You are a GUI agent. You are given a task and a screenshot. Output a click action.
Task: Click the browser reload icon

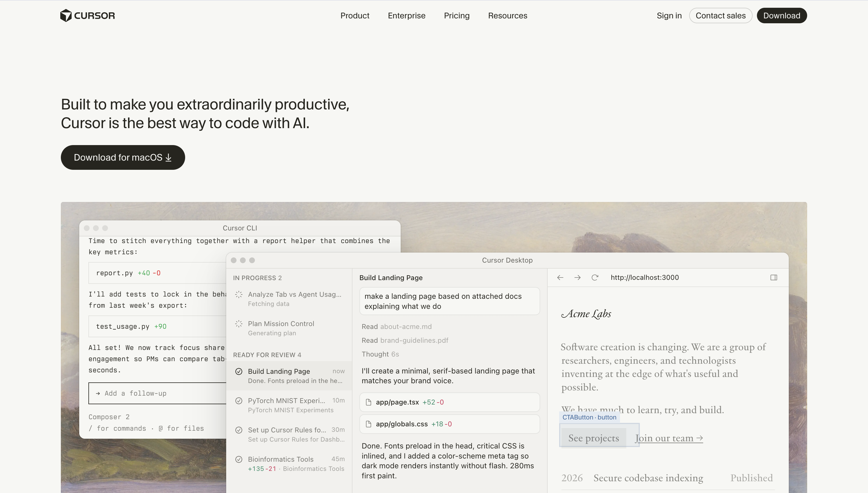pyautogui.click(x=595, y=278)
